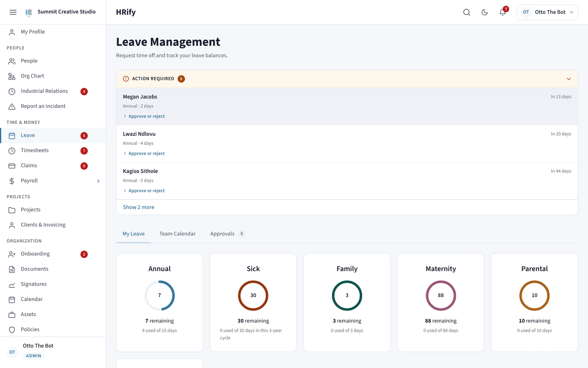Expand Approve or reject for Lwazi Ndlovu
The image size is (588, 368).
coord(144,153)
